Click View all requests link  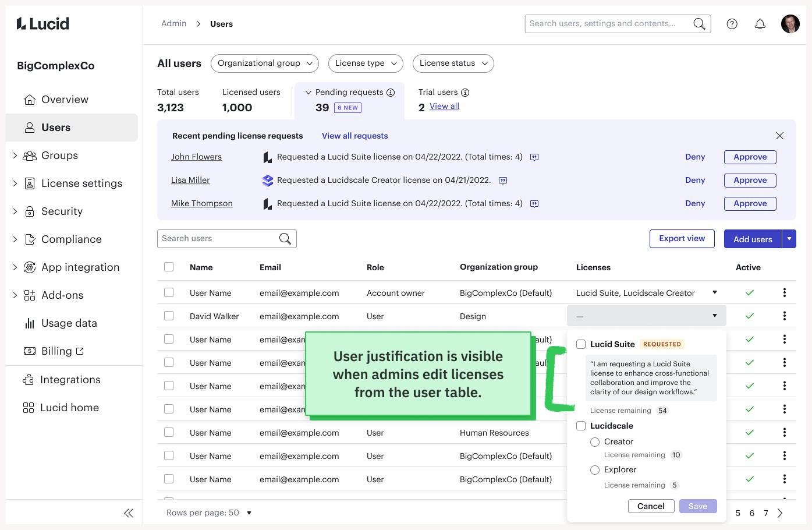coord(355,136)
